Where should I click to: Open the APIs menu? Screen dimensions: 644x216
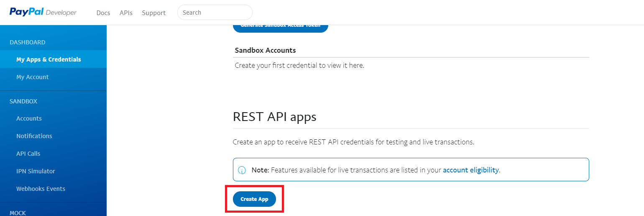[126, 13]
